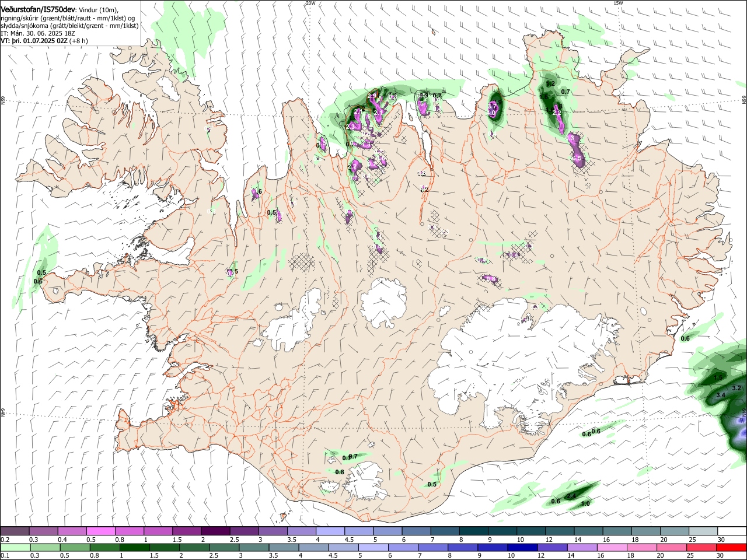747x560 pixels.
Task: Select the dark teal 8 swatch in the upper legend row
Action: (474, 531)
